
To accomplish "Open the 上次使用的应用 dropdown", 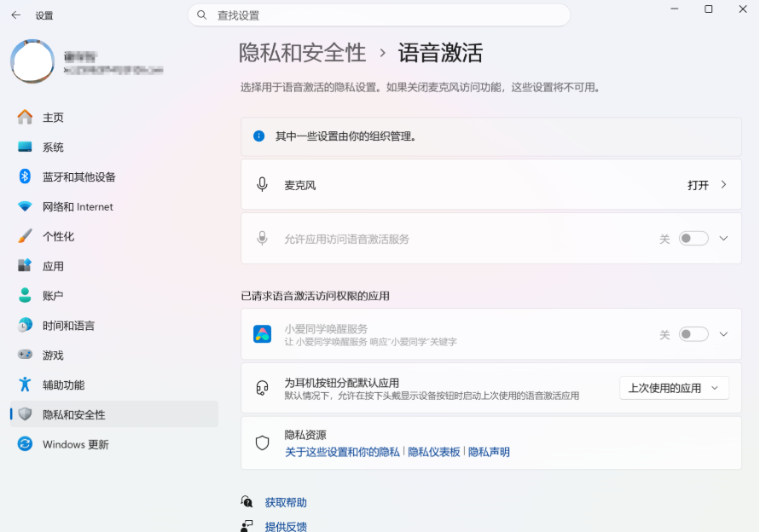I will (674, 388).
